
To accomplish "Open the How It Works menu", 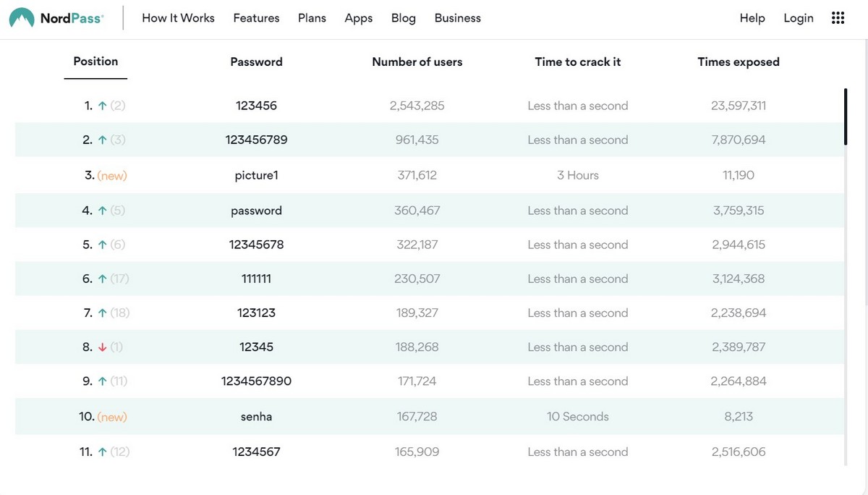I will 178,18.
